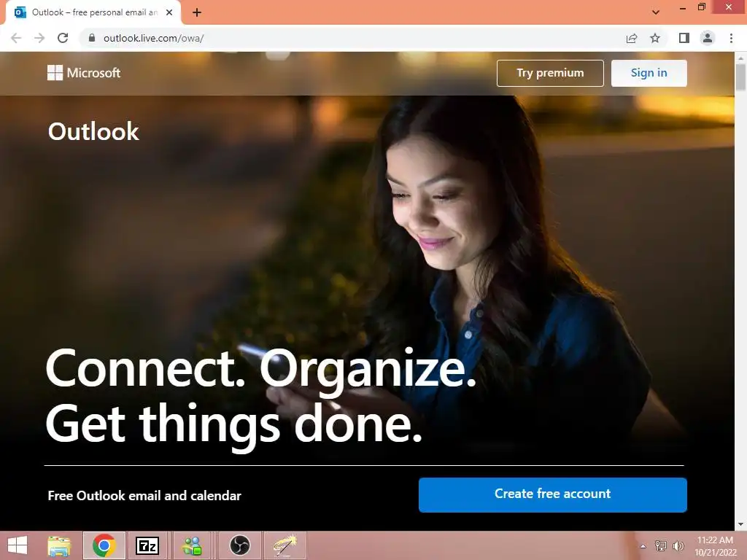Open Chrome profile avatar menu
Image resolution: width=747 pixels, height=560 pixels.
coord(708,38)
